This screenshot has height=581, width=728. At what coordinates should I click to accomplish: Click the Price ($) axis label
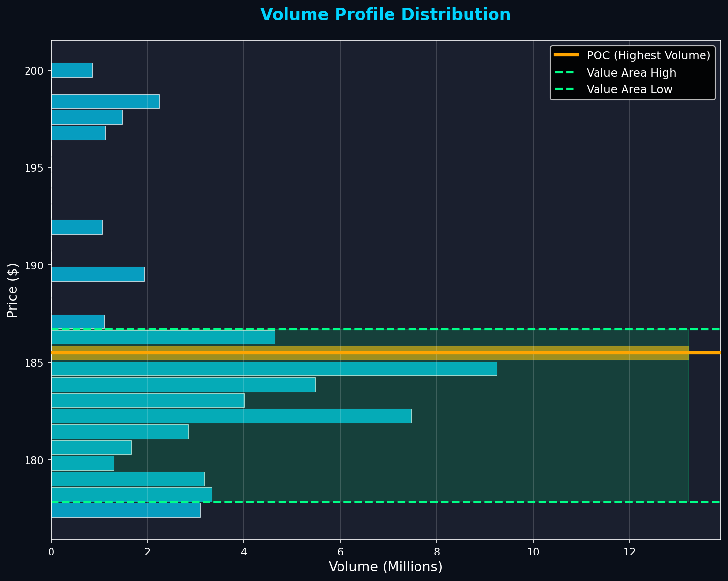[12, 290]
